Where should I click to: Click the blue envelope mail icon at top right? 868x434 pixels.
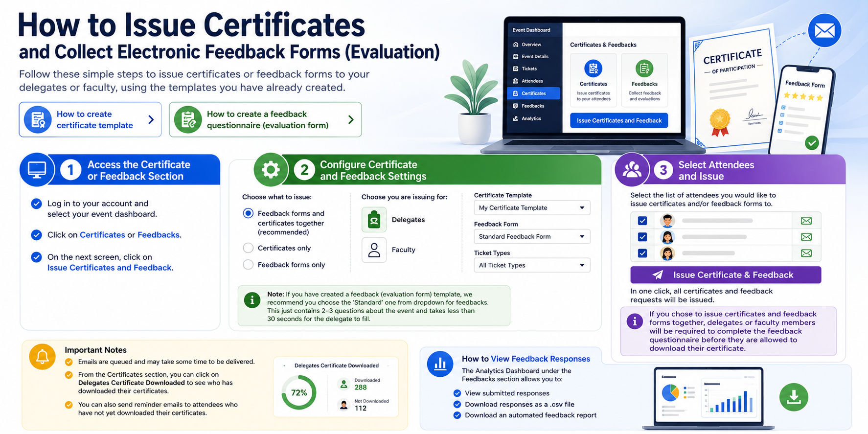(x=825, y=30)
